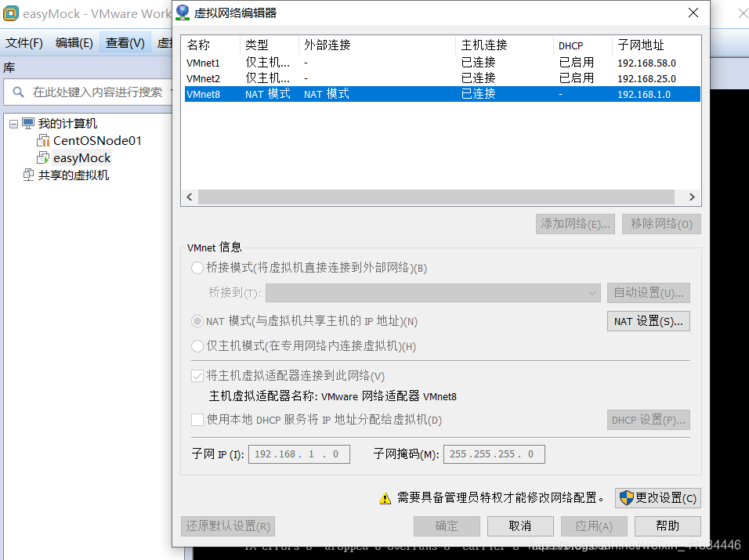This screenshot has height=560, width=749.
Task: Select CentOSNode01 in library tree
Action: (x=97, y=141)
